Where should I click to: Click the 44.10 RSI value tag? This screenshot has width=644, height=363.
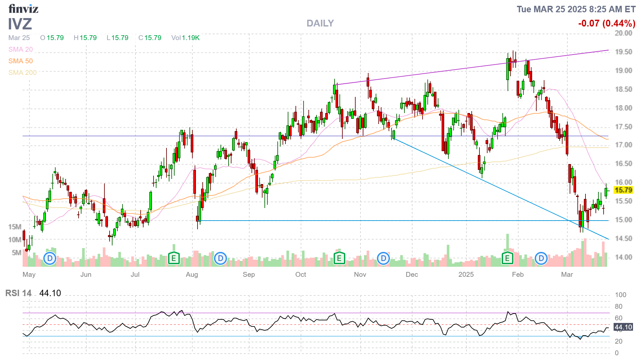pos(623,327)
